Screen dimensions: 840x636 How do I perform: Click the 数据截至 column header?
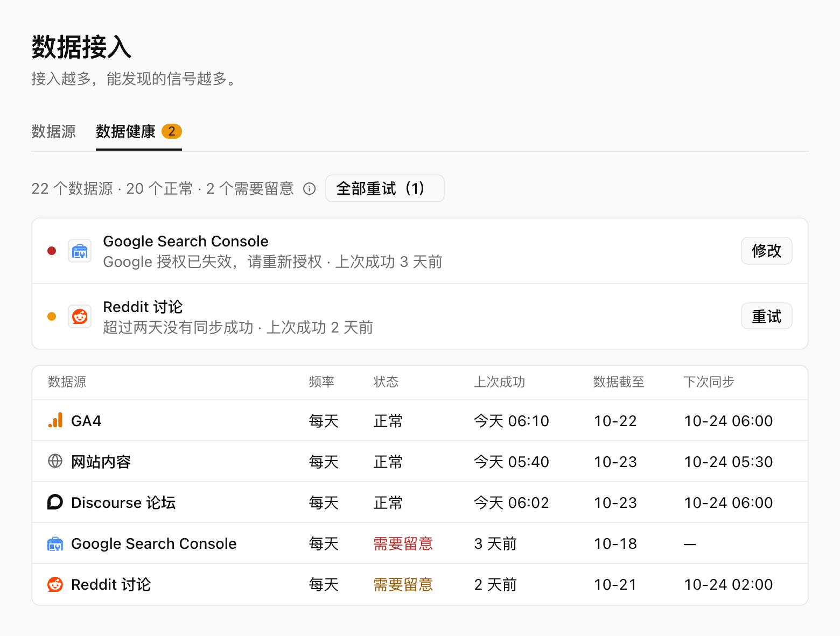coord(619,382)
